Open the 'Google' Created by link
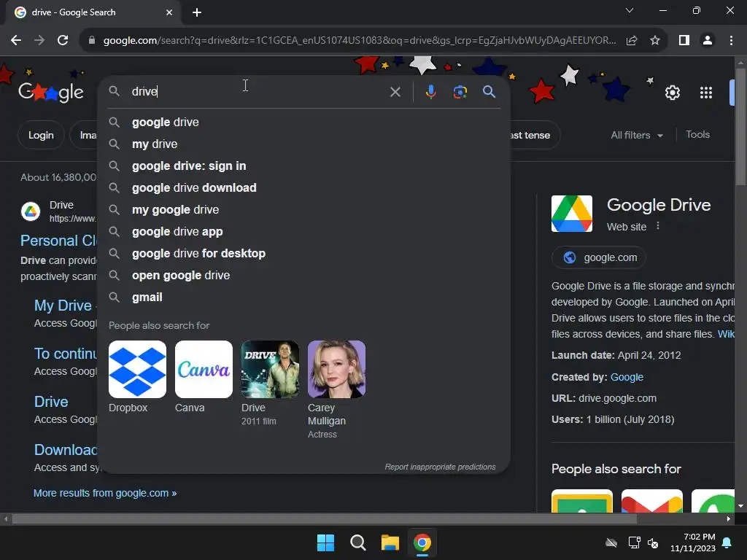Viewport: 747px width, 560px height. 627,377
